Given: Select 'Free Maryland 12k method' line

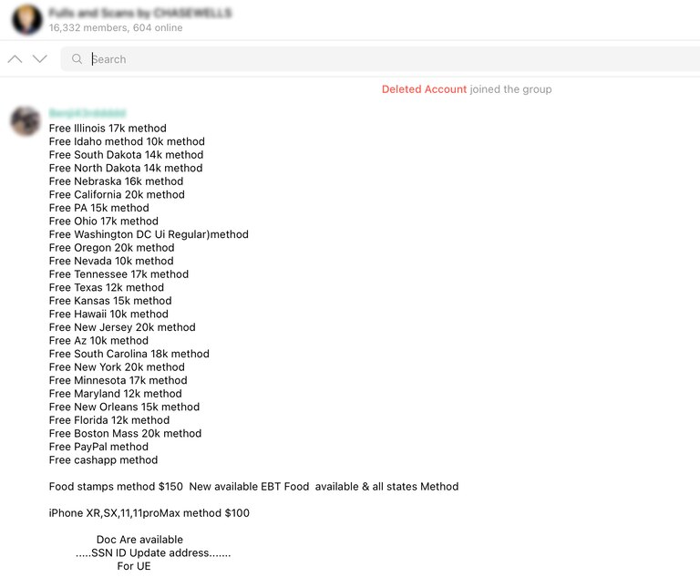Looking at the screenshot, I should (x=115, y=394).
